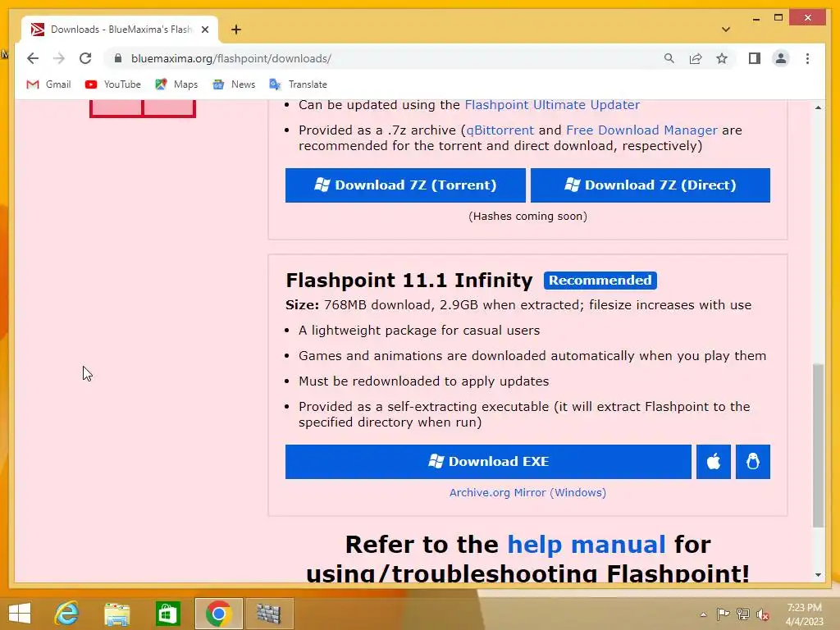The height and width of the screenshot is (630, 840).
Task: Click Download 7Z (Direct) button
Action: pos(650,185)
